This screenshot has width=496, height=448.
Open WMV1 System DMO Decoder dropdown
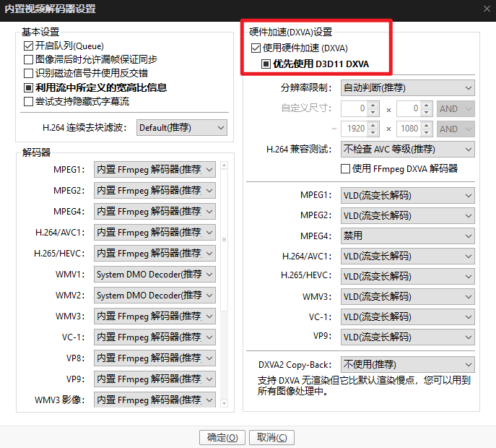click(x=155, y=275)
